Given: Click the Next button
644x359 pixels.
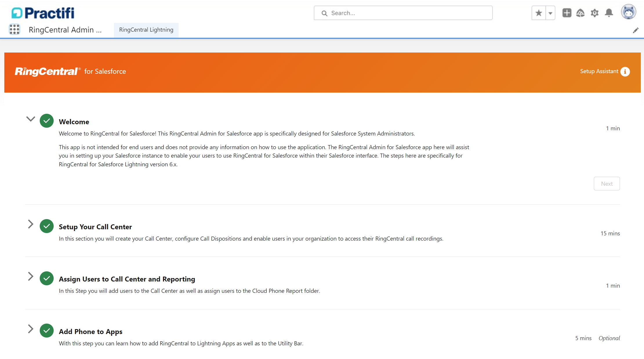Looking at the screenshot, I should (607, 184).
